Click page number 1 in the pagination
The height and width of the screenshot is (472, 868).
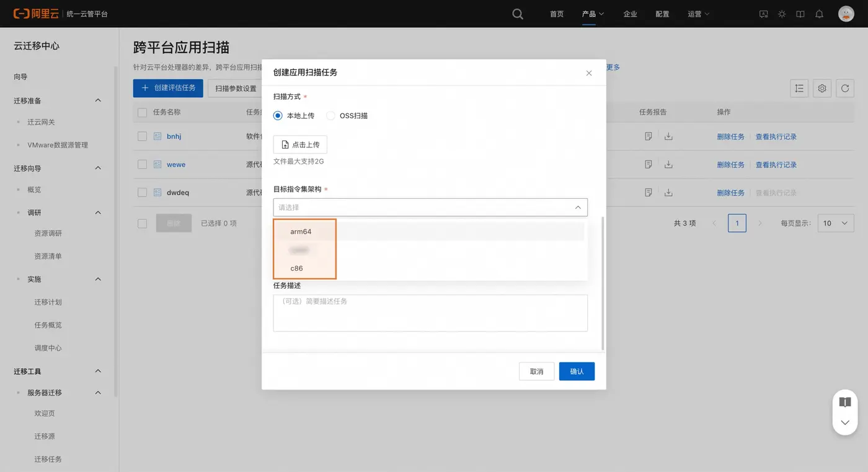pyautogui.click(x=737, y=223)
